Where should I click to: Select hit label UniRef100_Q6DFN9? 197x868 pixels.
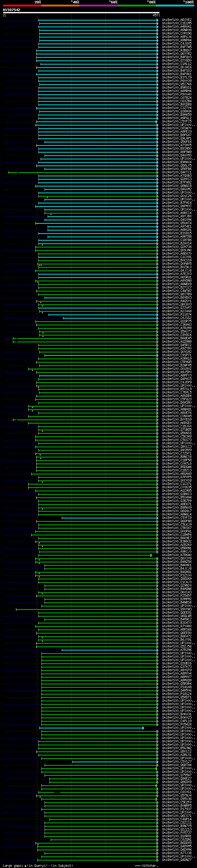(x=177, y=521)
